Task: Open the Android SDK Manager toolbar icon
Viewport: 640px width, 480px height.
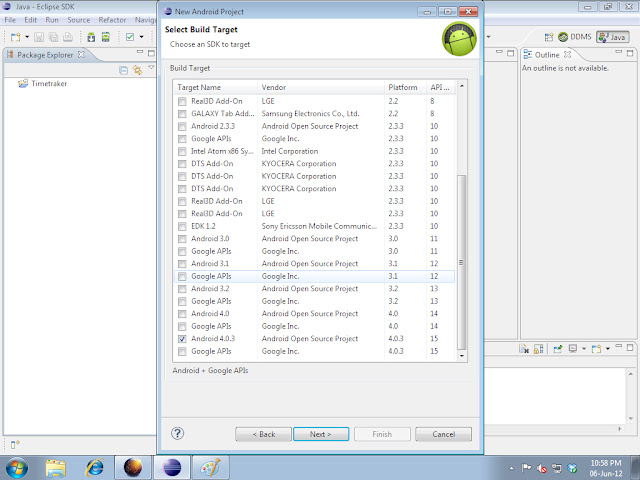Action: 91,37
